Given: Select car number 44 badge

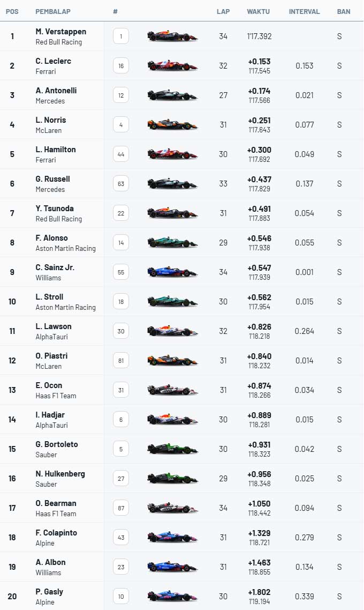Looking at the screenshot, I should (121, 154).
